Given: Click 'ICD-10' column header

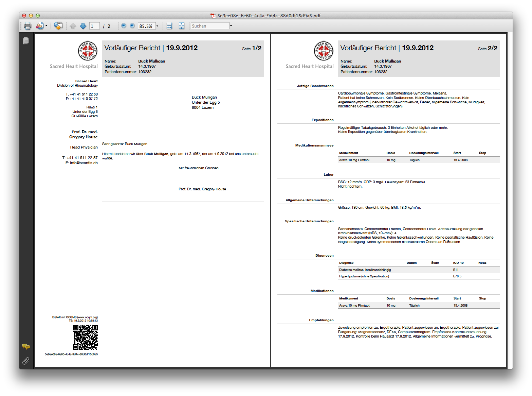Looking at the screenshot, I should 458,263.
